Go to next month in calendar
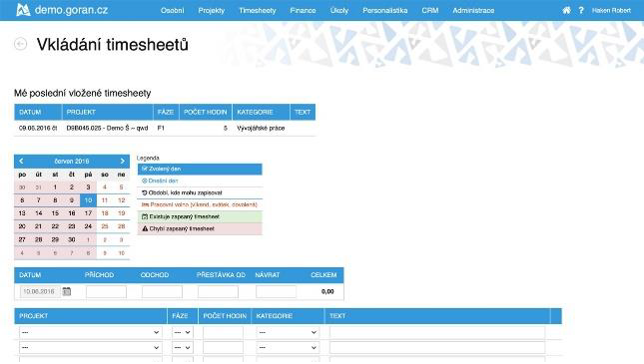Image resolution: width=644 pixels, height=364 pixels. click(123, 162)
